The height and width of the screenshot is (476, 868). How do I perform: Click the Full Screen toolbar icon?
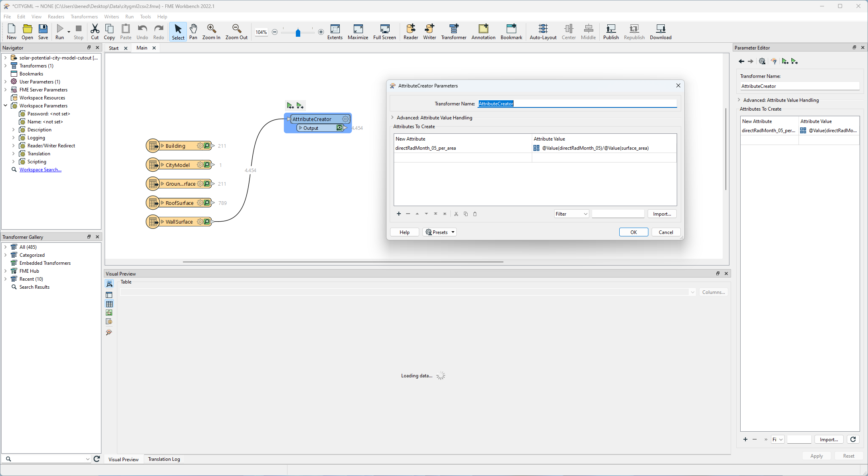tap(384, 32)
